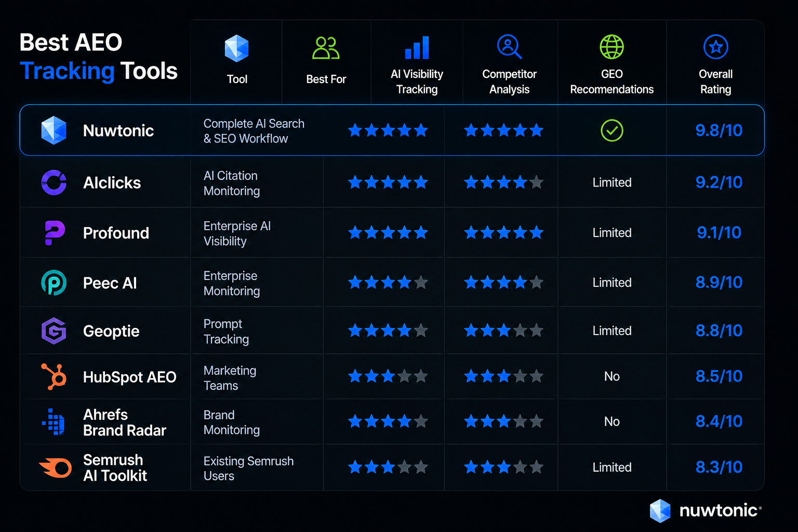Click the 'Brand Monitoring' cell
The image size is (798, 532).
pyautogui.click(x=232, y=422)
